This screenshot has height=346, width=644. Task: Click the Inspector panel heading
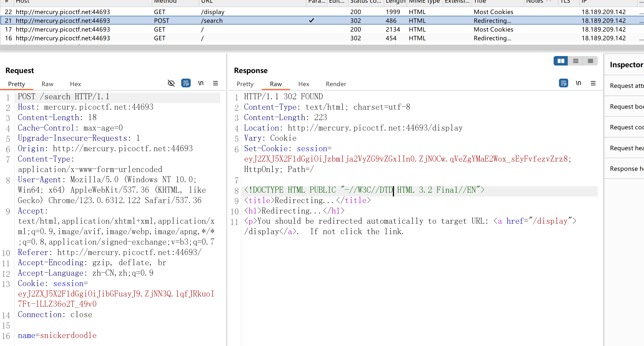click(x=627, y=65)
